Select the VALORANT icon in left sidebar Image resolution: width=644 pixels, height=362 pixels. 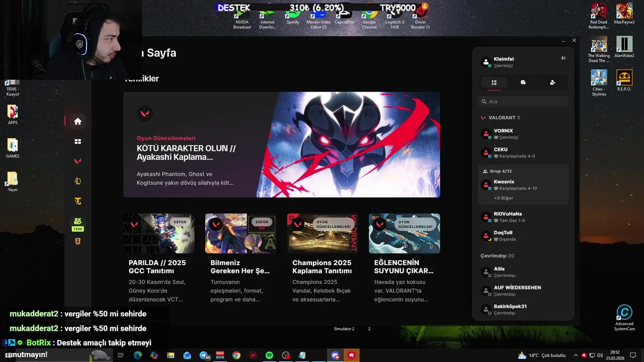77,161
